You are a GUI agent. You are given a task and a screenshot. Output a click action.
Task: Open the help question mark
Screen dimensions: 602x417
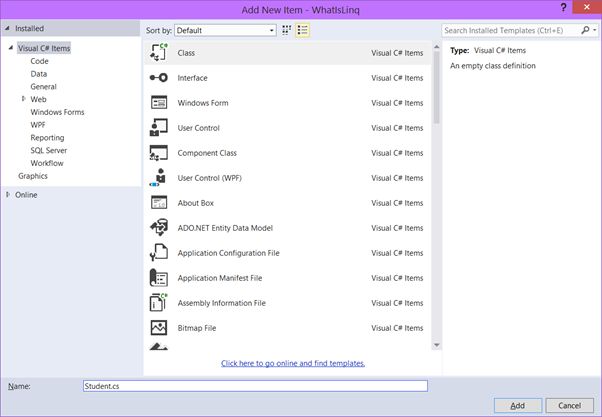[x=563, y=7]
